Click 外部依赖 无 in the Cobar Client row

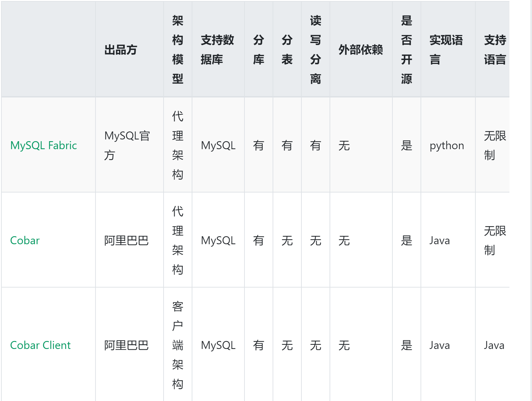click(344, 345)
